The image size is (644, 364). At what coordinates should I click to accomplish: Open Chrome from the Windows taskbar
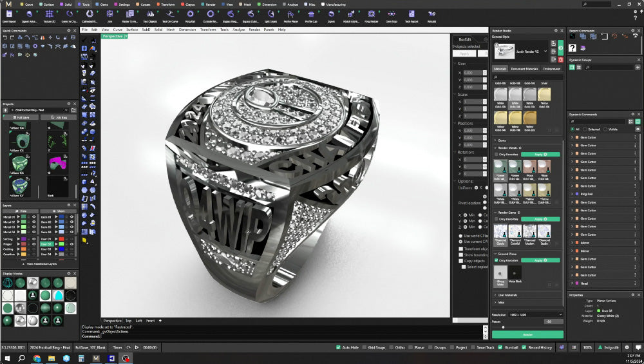pos(37,358)
